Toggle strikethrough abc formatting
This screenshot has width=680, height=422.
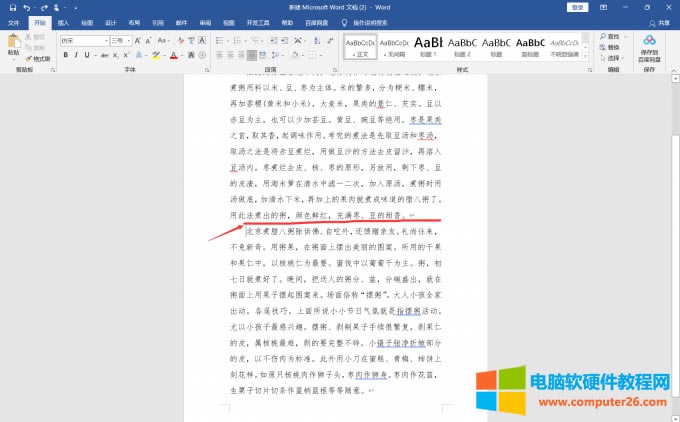tap(105, 55)
